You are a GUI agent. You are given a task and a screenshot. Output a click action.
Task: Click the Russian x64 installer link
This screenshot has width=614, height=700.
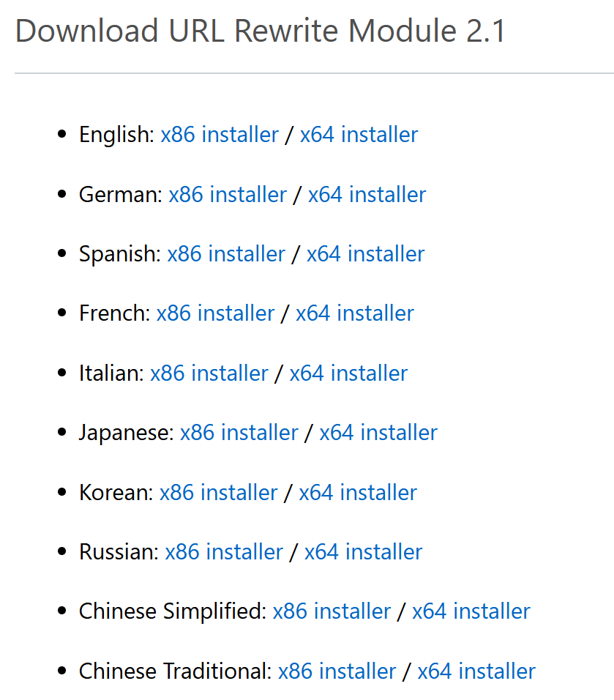(363, 552)
